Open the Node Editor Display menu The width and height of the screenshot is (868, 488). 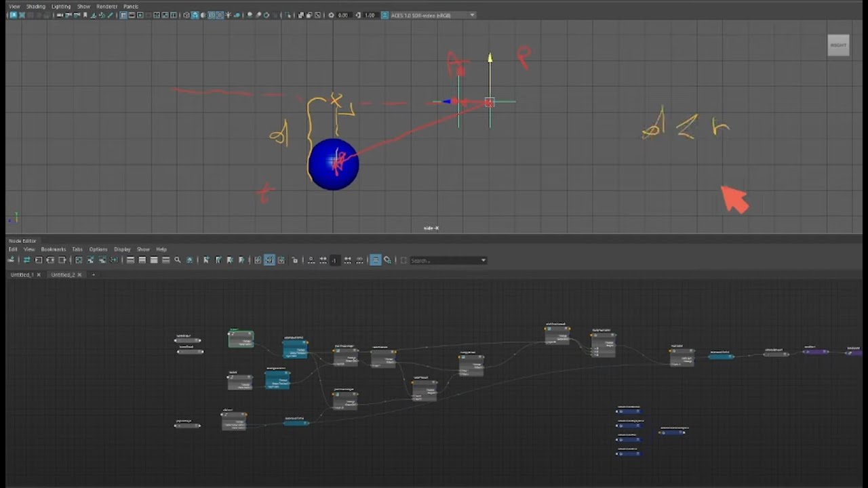[122, 249]
